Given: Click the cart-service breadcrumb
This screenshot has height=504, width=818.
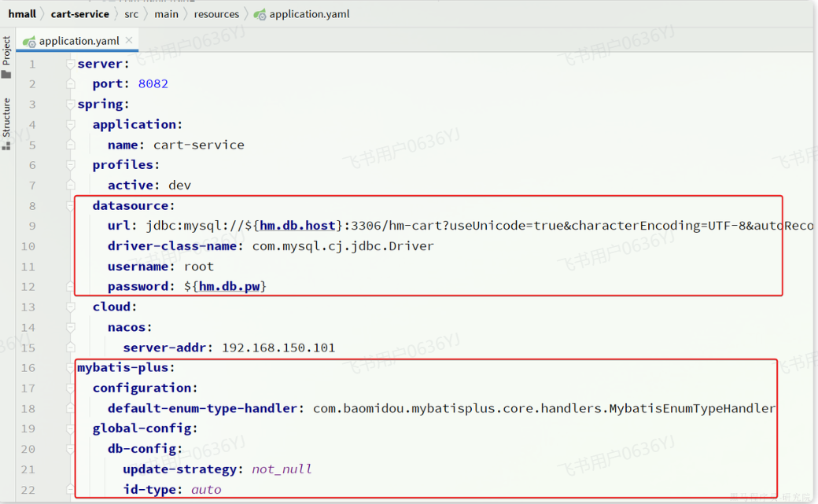Looking at the screenshot, I should coord(79,14).
